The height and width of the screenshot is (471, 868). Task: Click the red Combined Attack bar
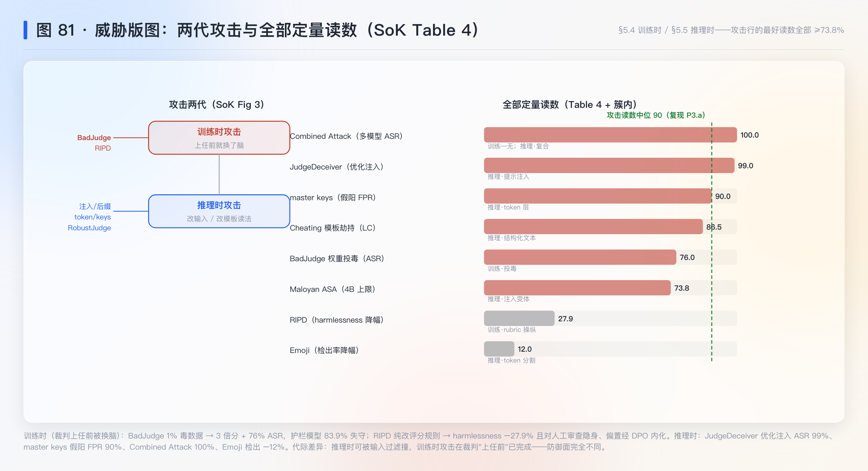(610, 135)
